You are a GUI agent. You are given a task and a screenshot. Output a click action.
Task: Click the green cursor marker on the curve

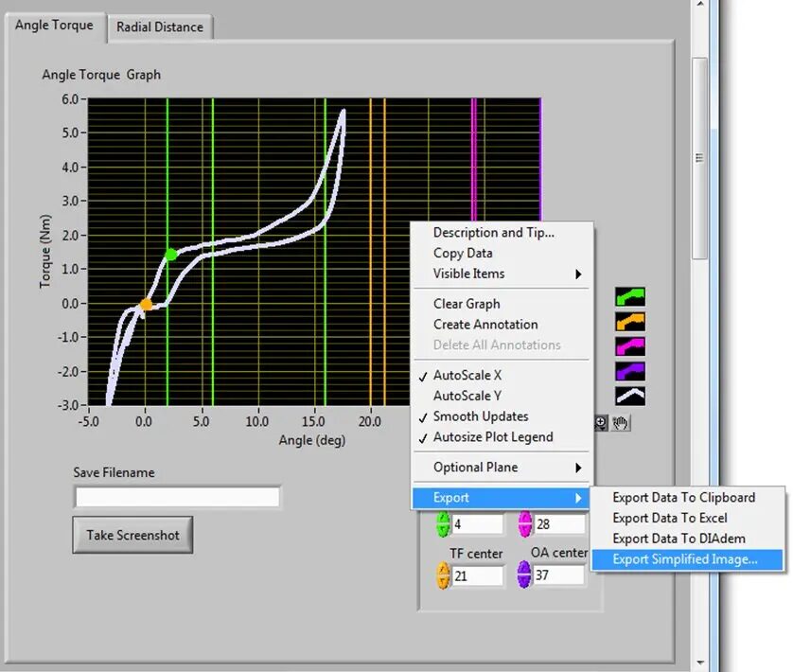[173, 254]
